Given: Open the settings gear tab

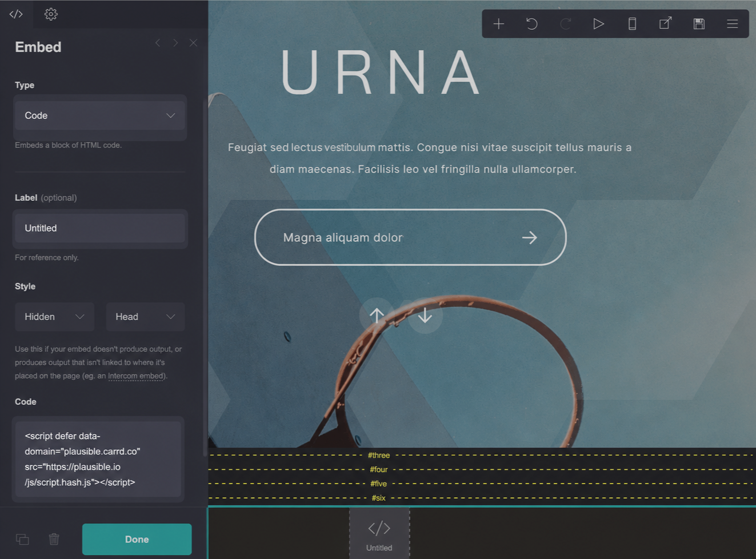Looking at the screenshot, I should tap(51, 14).
